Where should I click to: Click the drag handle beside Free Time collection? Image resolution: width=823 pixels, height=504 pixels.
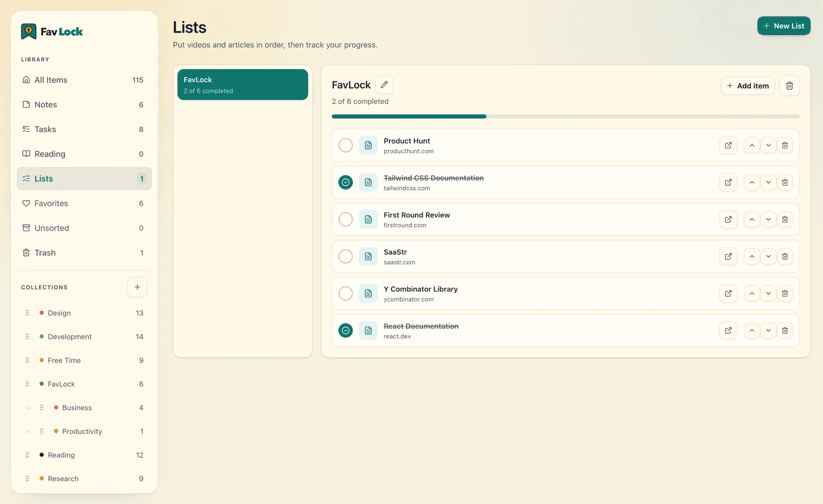[x=27, y=360]
